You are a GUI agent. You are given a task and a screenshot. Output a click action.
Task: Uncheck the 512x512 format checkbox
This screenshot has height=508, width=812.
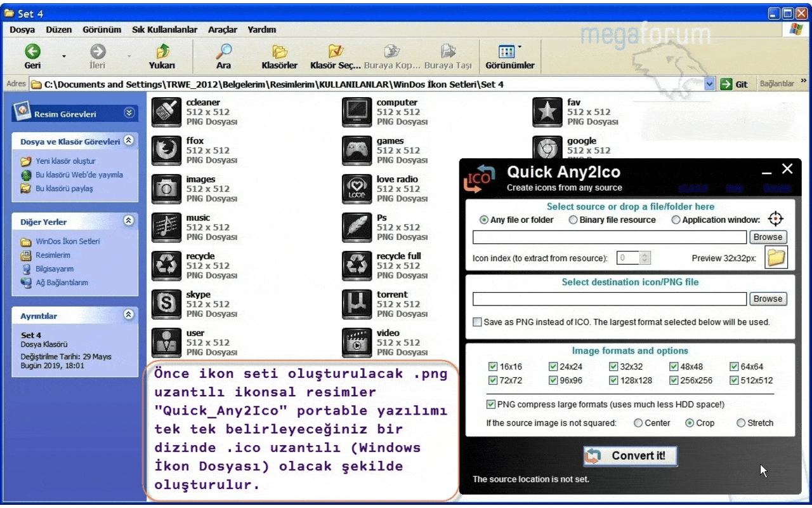[734, 380]
